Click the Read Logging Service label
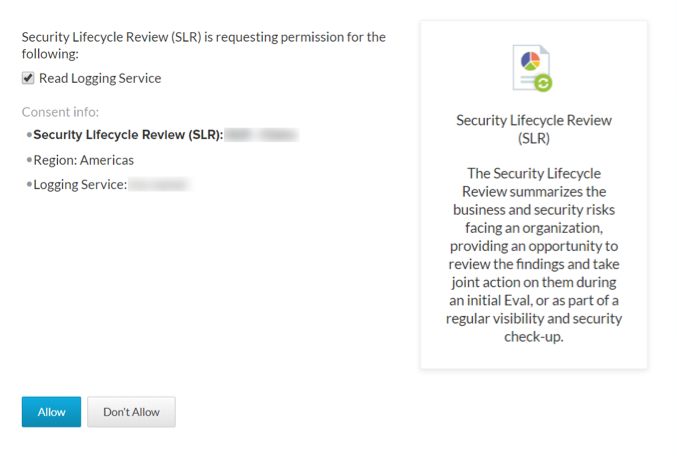 point(100,78)
